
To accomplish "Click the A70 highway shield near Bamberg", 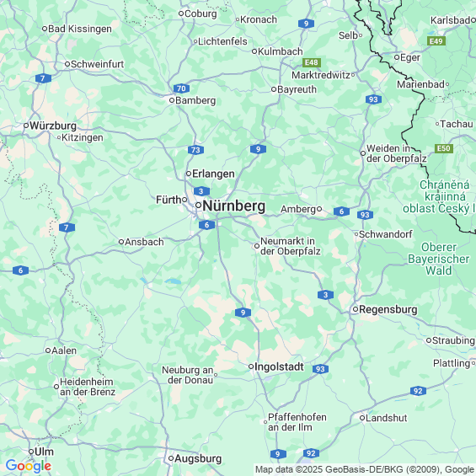I will 181,88.
